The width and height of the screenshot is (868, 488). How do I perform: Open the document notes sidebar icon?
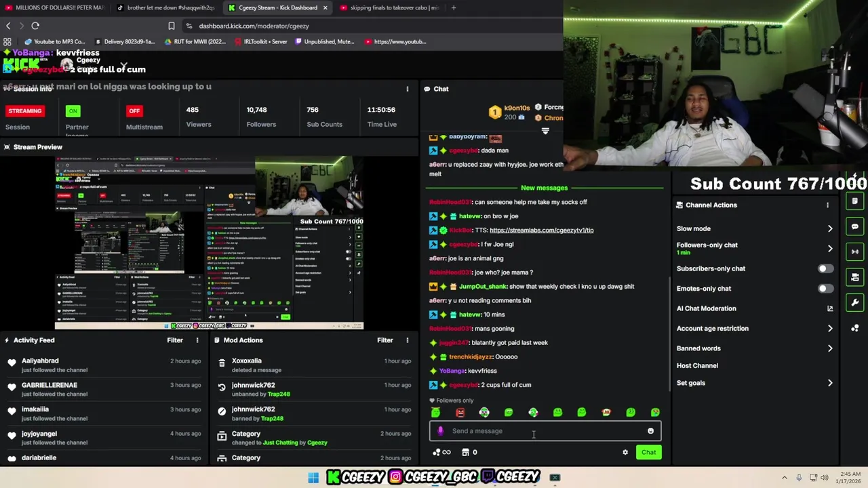(855, 201)
